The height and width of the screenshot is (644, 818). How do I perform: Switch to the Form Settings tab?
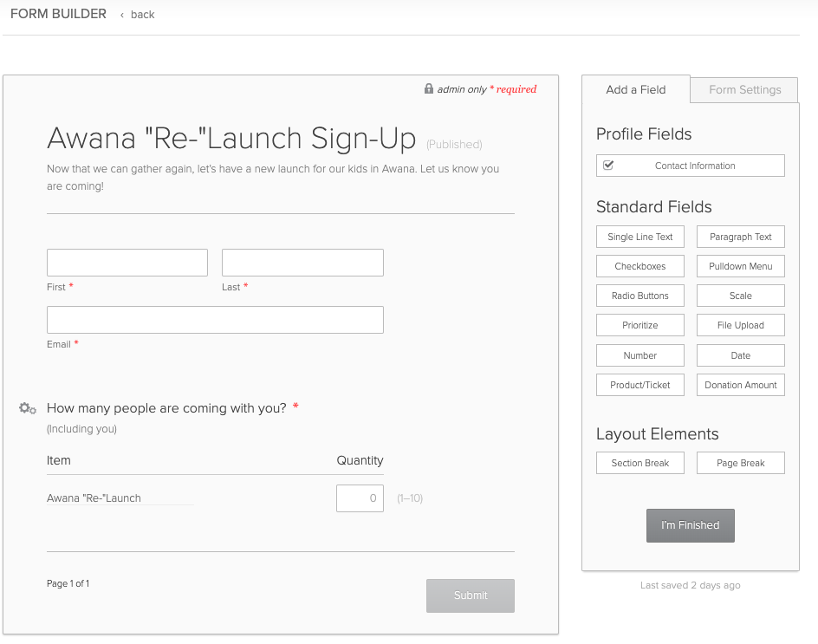(x=744, y=90)
